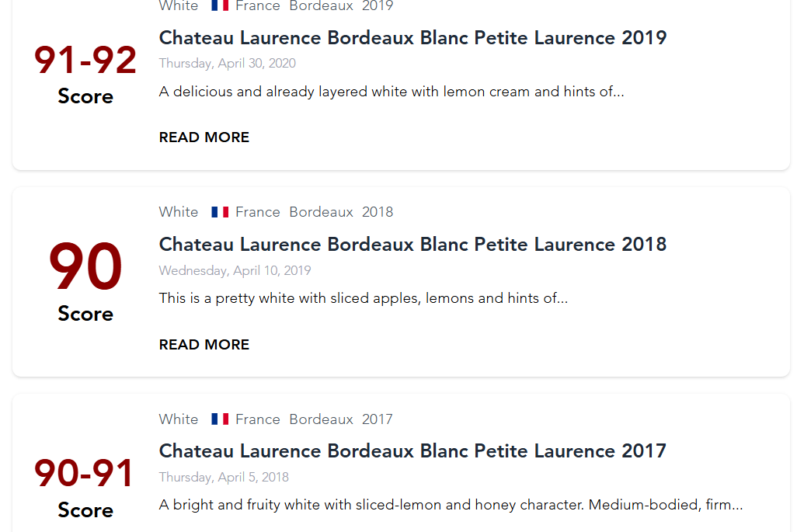Click READ MORE for the 2019 wine

tap(204, 137)
